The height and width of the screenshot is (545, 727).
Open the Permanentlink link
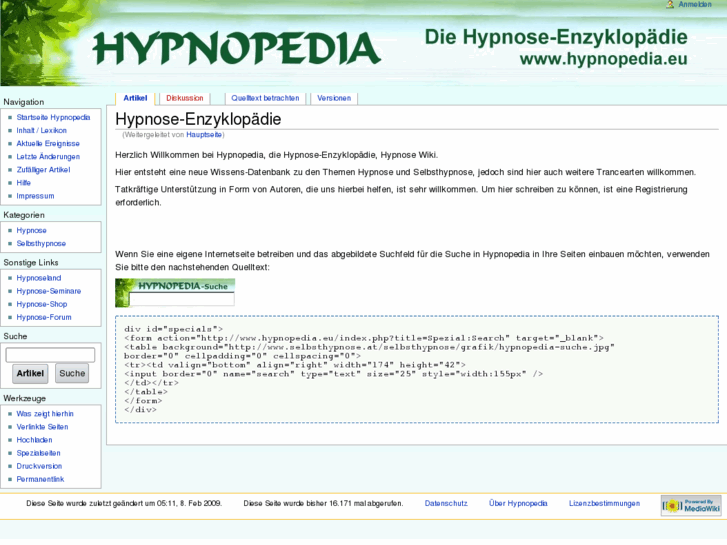click(x=40, y=479)
